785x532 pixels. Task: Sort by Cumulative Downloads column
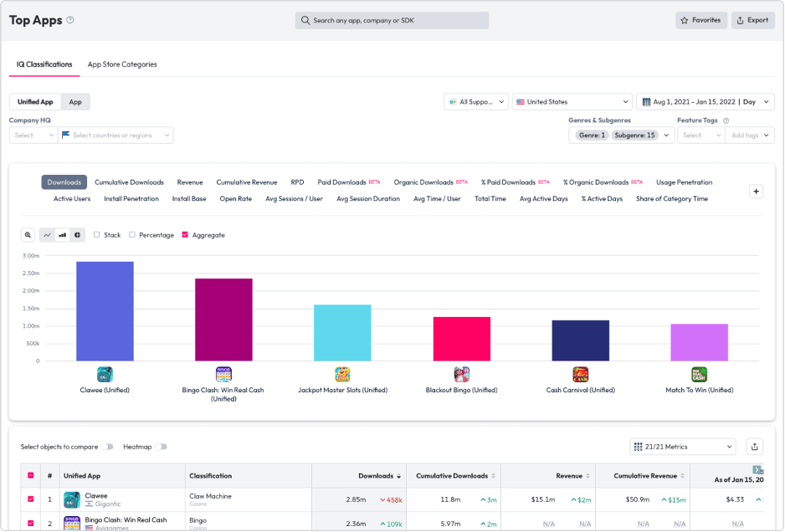tap(493, 476)
